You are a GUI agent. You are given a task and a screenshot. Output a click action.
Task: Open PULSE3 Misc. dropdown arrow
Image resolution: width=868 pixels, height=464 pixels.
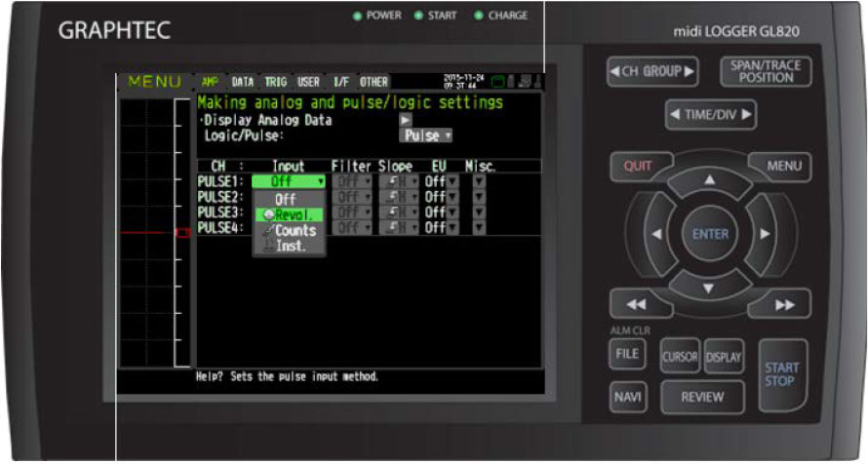[x=479, y=212]
